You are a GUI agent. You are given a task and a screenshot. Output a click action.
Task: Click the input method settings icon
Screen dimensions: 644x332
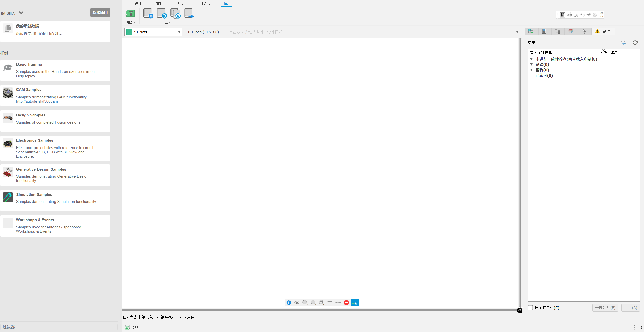pyautogui.click(x=595, y=15)
